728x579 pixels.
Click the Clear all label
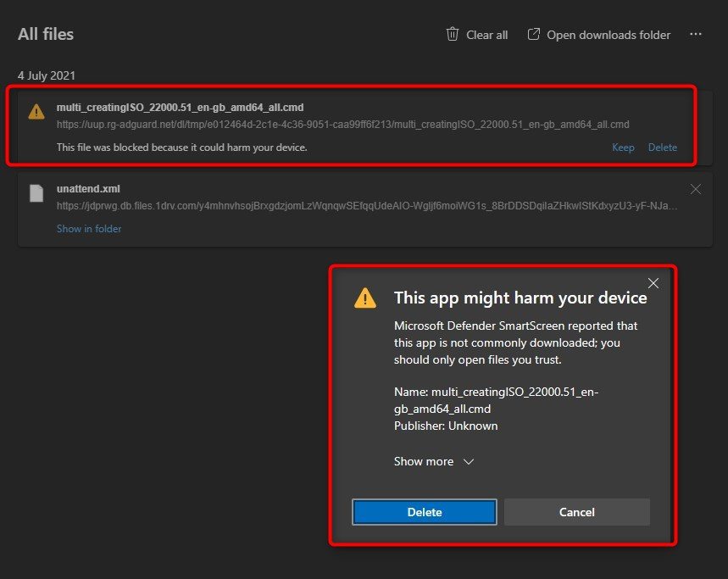pyautogui.click(x=486, y=35)
